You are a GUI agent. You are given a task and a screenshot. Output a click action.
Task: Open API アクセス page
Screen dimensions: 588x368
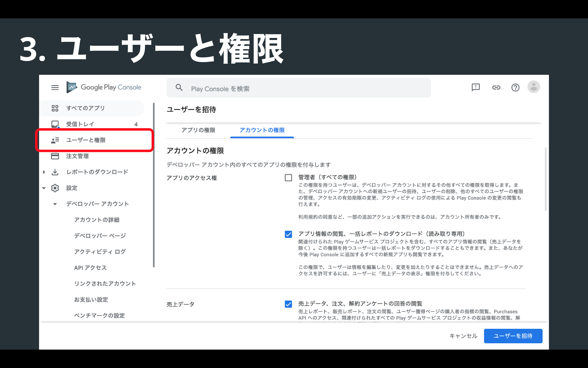tap(90, 268)
